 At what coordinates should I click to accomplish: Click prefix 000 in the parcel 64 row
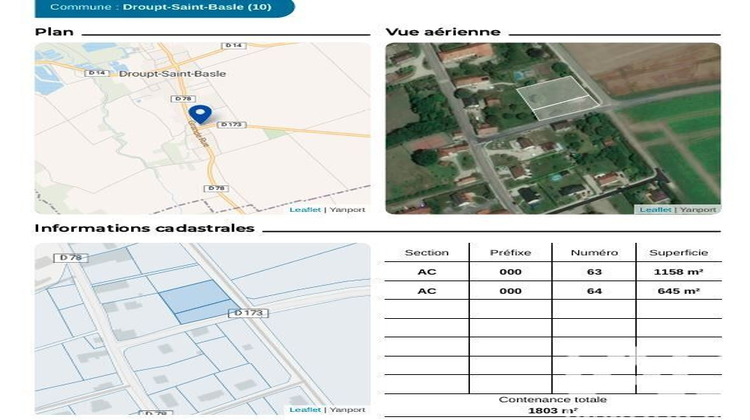point(510,291)
